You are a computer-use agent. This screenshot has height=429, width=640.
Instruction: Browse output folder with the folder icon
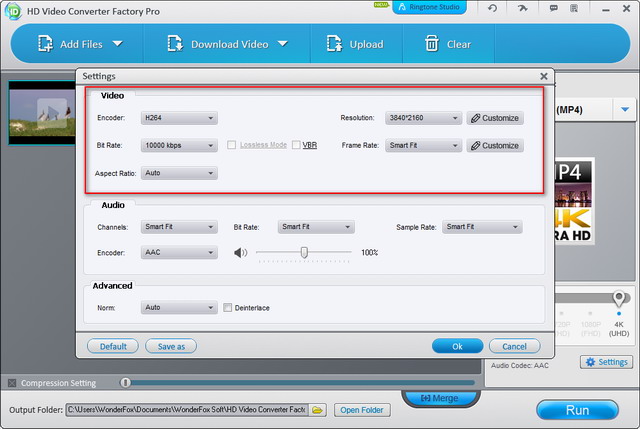click(x=318, y=410)
